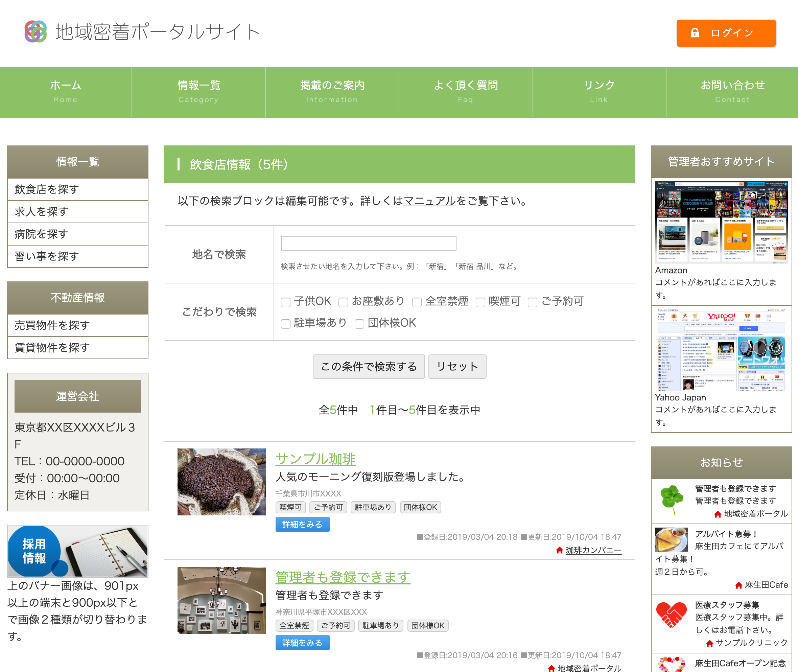Image resolution: width=798 pixels, height=672 pixels.
Task: Open the Amazon site screenshot
Action: (721, 223)
